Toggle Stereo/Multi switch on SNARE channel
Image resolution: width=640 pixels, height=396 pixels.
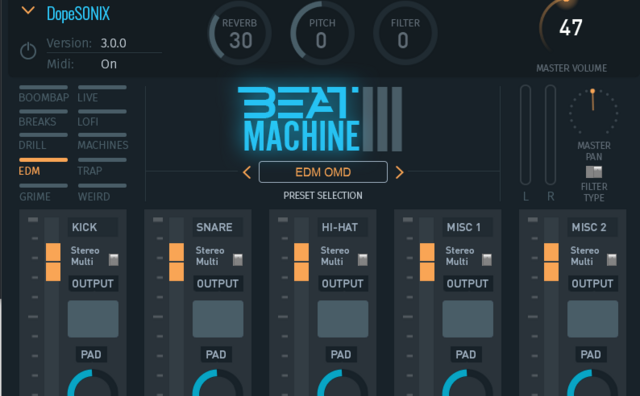(x=238, y=260)
